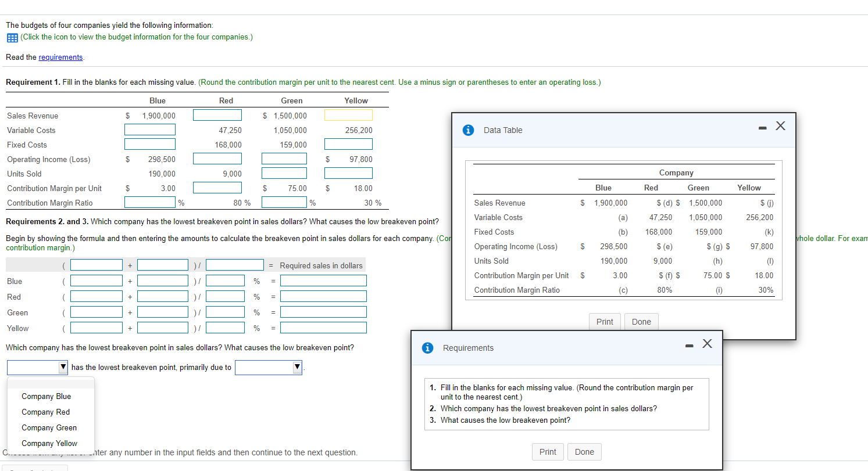The image size is (868, 471).
Task: Click the info icon on the Data Table dialog
Action: [469, 130]
